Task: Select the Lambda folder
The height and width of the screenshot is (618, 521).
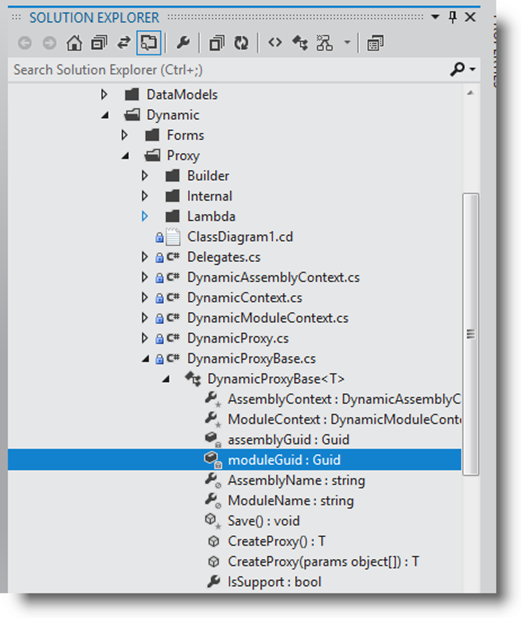Action: [211, 216]
